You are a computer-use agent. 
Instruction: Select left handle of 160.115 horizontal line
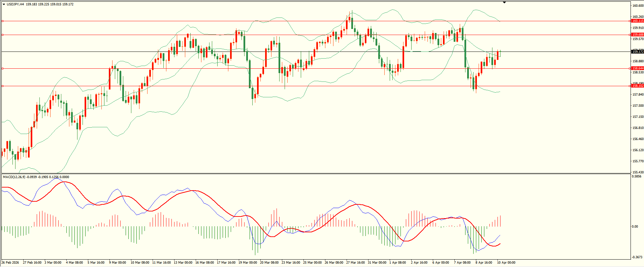click(x=3, y=21)
